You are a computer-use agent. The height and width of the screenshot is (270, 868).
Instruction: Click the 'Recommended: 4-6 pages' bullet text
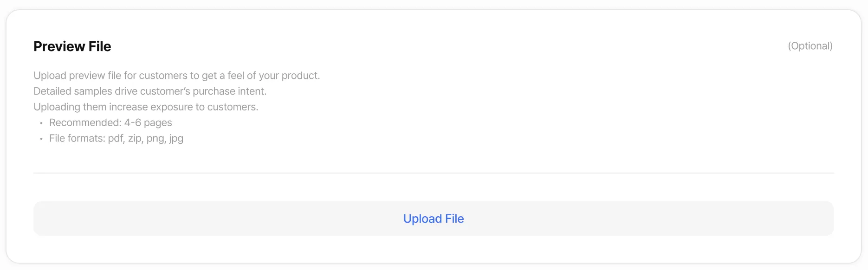coord(110,123)
